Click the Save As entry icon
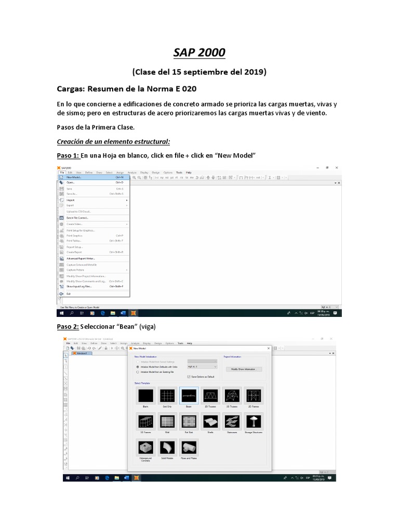The height and width of the screenshot is (532, 399). (x=61, y=194)
